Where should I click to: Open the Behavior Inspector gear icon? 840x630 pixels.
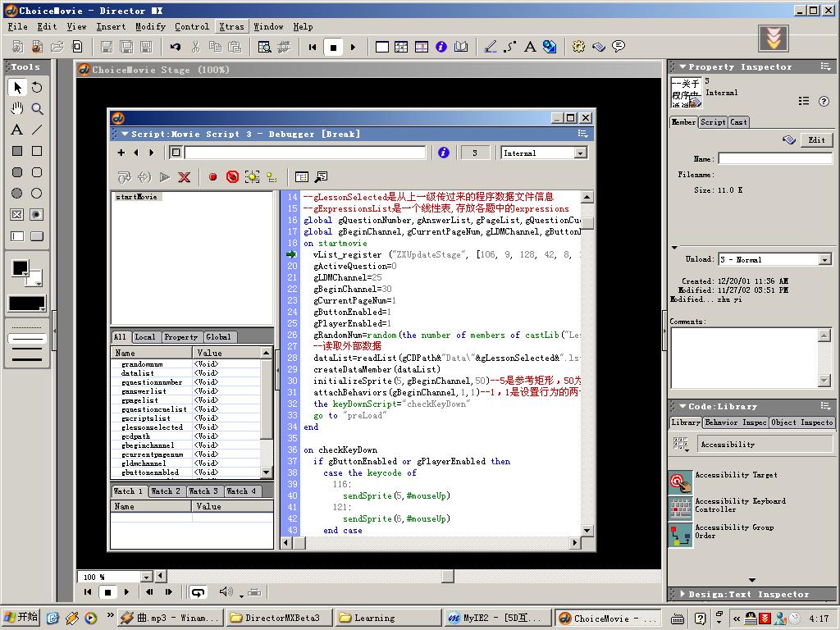coord(578,47)
